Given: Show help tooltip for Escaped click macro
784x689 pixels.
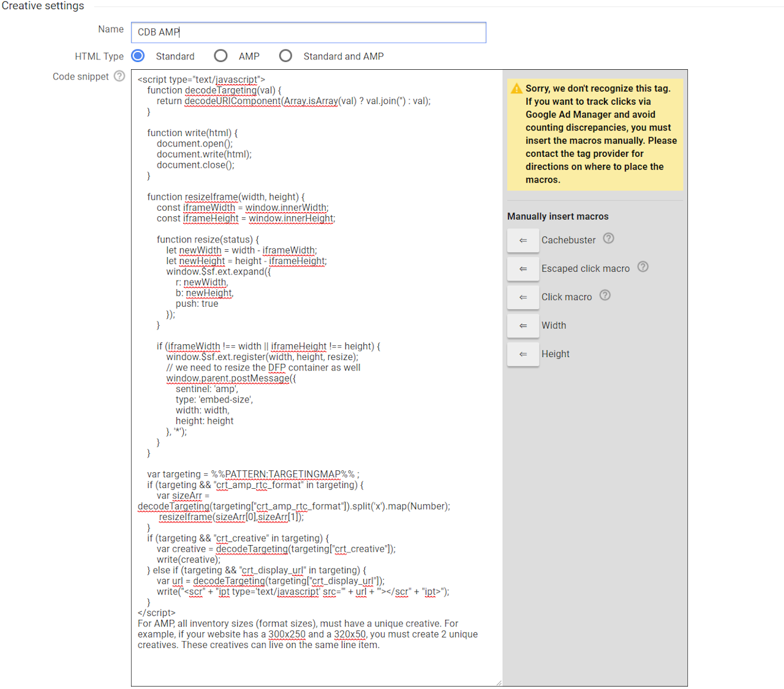Looking at the screenshot, I should pyautogui.click(x=643, y=266).
